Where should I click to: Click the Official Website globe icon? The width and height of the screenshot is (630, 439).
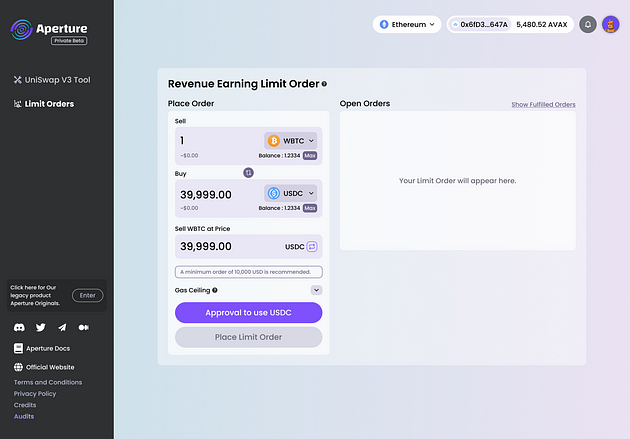click(x=18, y=367)
